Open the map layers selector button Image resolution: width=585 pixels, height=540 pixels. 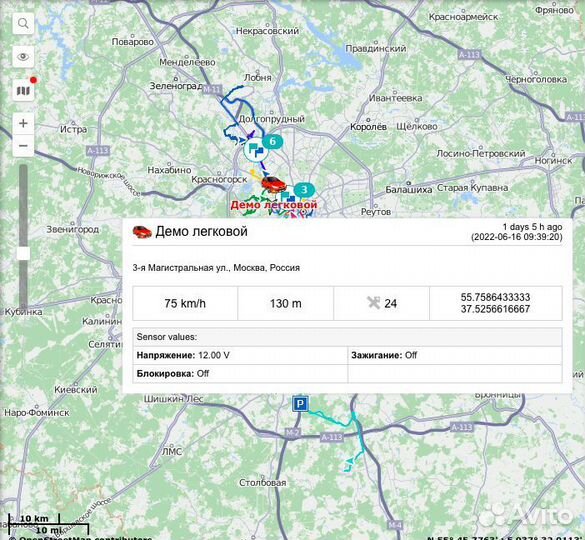click(23, 90)
